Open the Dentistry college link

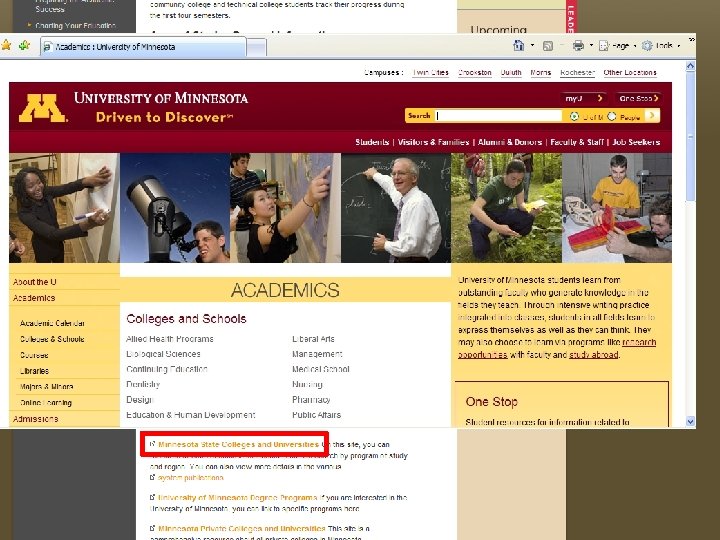pos(143,384)
